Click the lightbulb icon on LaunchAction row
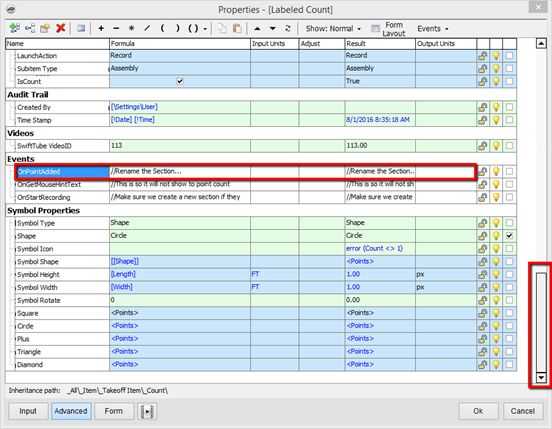The width and height of the screenshot is (552, 429). (x=496, y=56)
